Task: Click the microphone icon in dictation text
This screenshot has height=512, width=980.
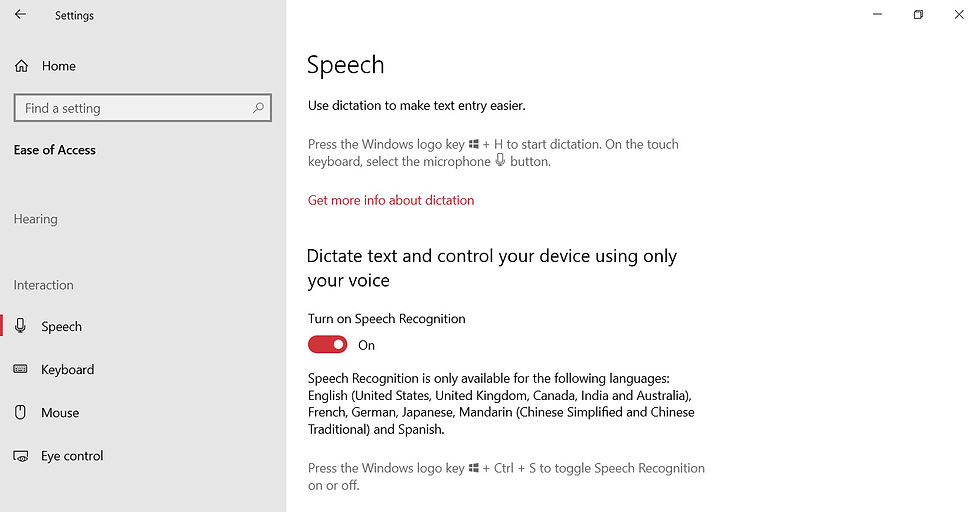Action: click(500, 161)
